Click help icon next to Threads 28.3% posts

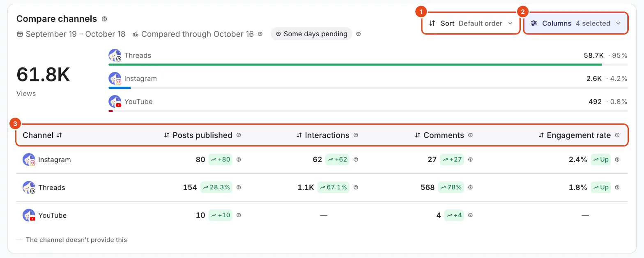point(239,188)
